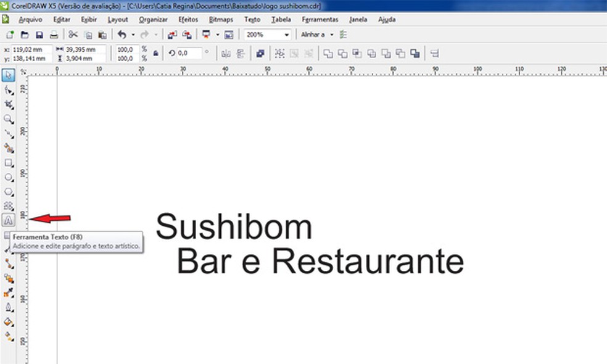Image resolution: width=607 pixels, height=364 pixels.
Task: Open the Application Launcher
Action: coord(206,35)
